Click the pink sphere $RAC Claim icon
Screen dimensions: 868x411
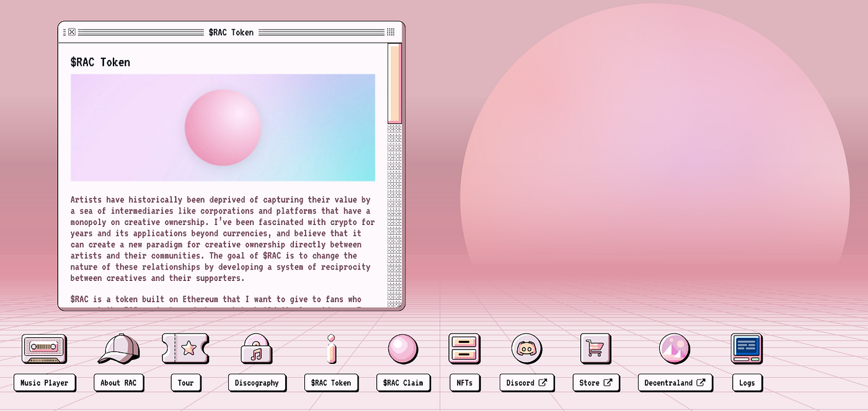point(403,349)
